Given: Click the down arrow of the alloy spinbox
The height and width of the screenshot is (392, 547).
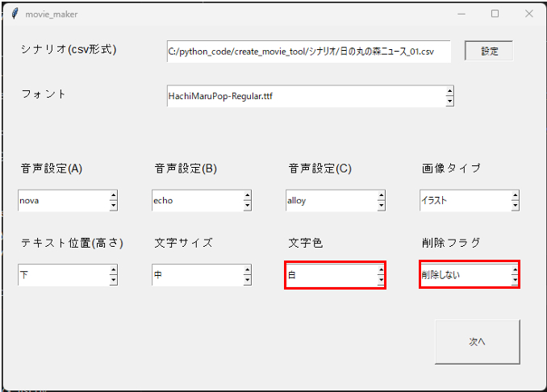Looking at the screenshot, I should pyautogui.click(x=382, y=206).
